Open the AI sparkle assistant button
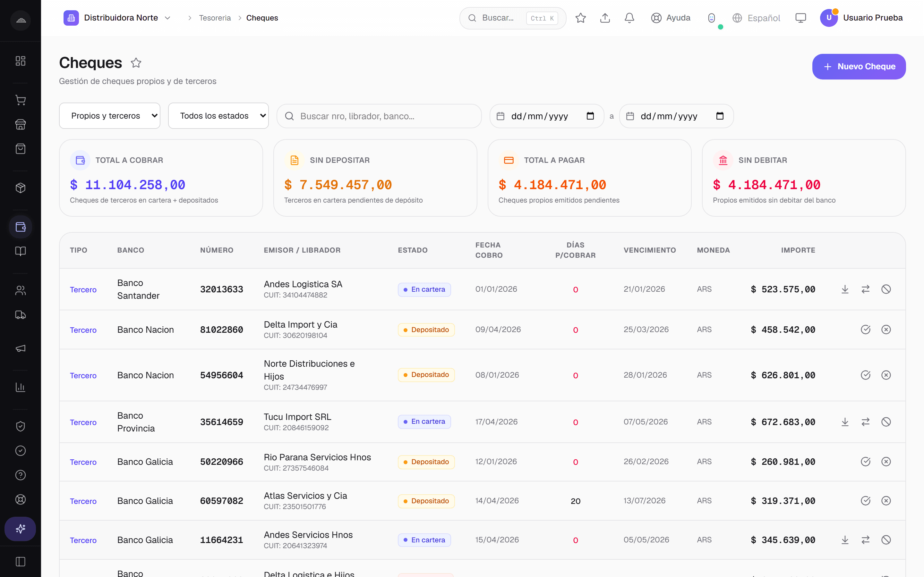The image size is (924, 577). click(x=21, y=529)
